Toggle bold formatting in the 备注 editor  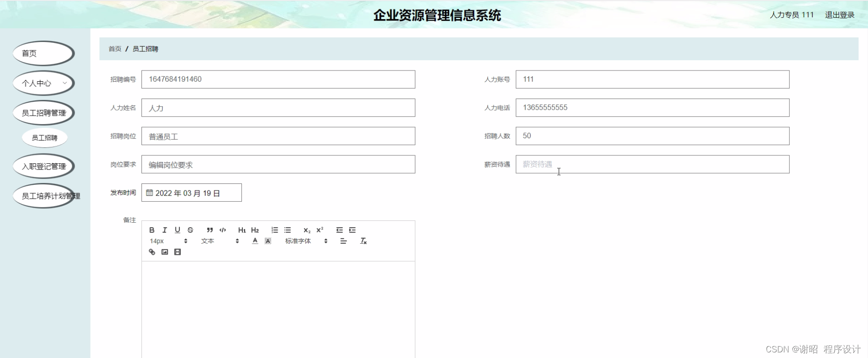[x=152, y=230]
